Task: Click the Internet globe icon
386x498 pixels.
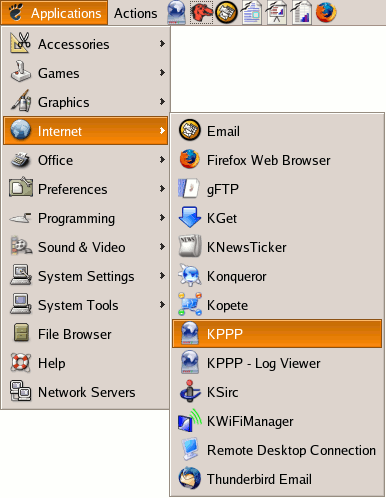Action: click(21, 130)
